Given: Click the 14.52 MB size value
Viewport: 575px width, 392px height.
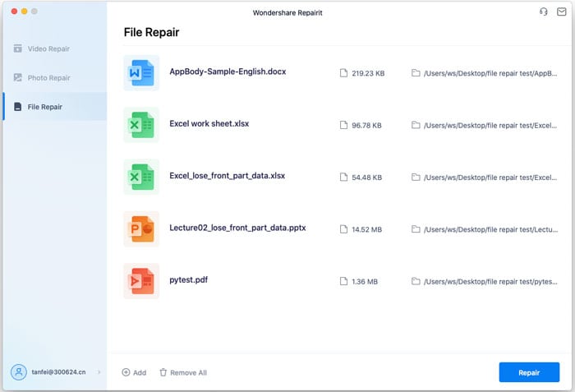Looking at the screenshot, I should (x=366, y=230).
